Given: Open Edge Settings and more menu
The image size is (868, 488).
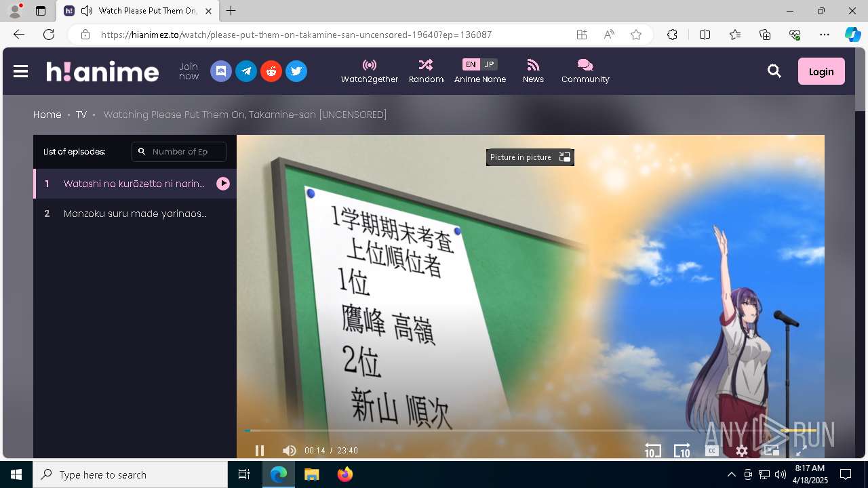Looking at the screenshot, I should 825,35.
